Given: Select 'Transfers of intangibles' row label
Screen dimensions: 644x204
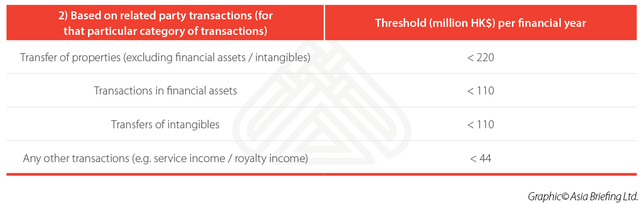Looking at the screenshot, I should (x=165, y=125).
